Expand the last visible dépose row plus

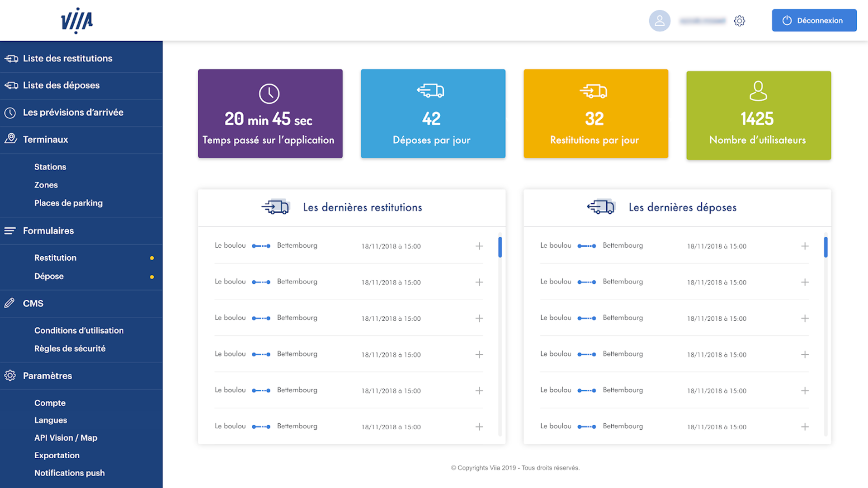[x=805, y=427]
